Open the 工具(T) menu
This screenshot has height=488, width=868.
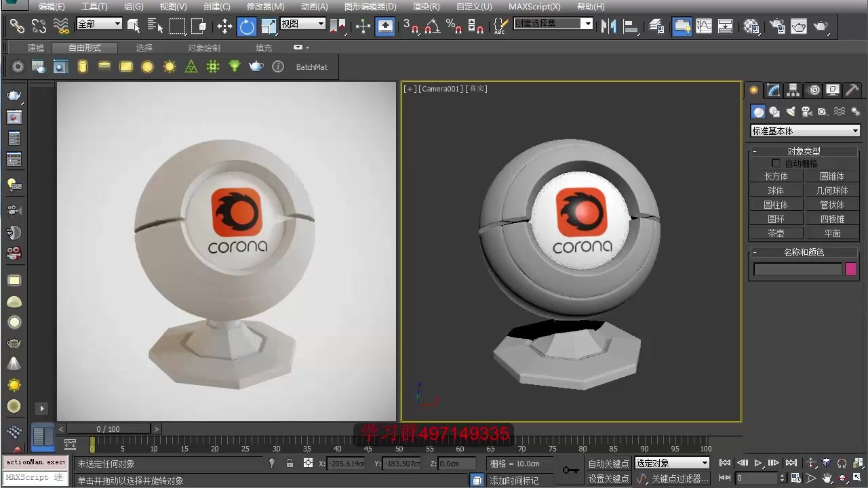point(94,7)
